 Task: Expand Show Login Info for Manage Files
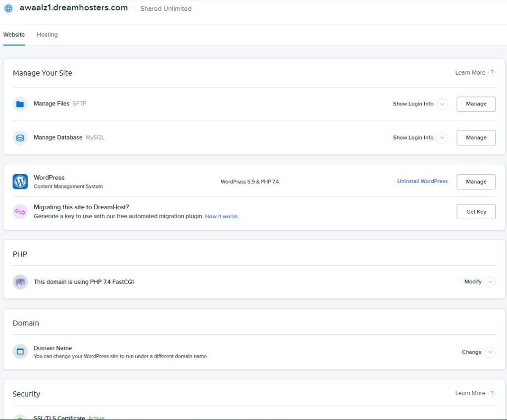(442, 104)
